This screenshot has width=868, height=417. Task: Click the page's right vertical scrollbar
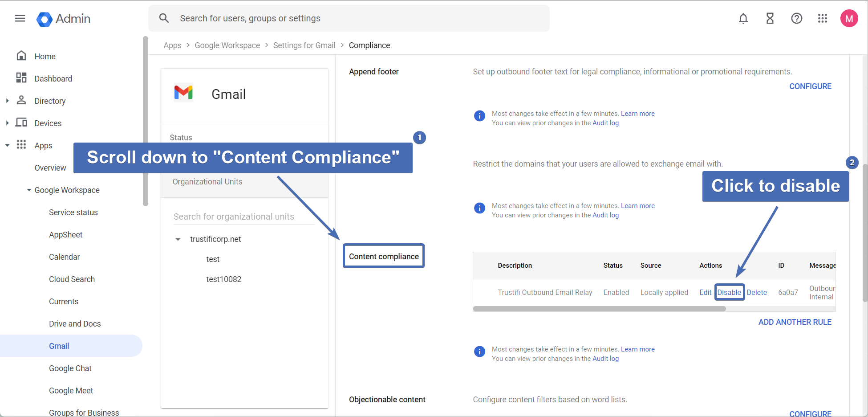[865, 233]
